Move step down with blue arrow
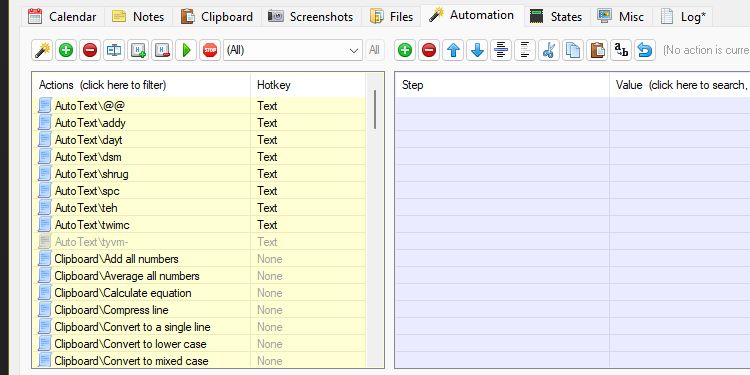Viewport: 750px width, 375px height. tap(477, 50)
